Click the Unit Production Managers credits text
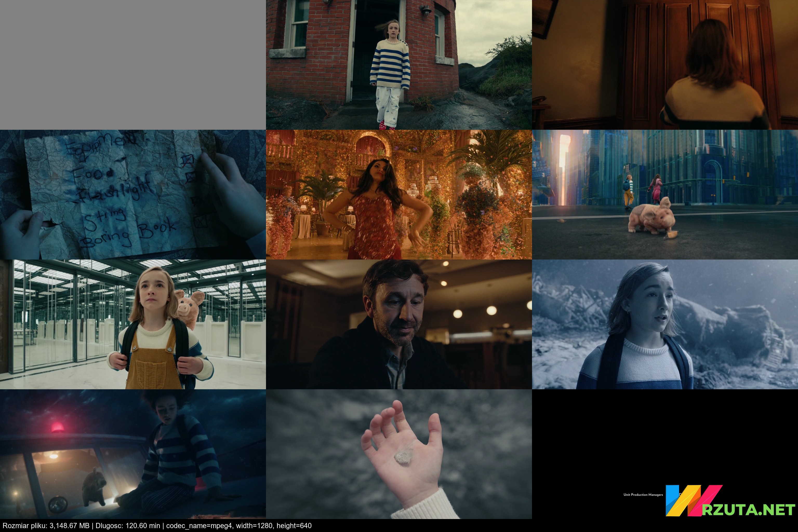The image size is (798, 532). click(x=643, y=495)
